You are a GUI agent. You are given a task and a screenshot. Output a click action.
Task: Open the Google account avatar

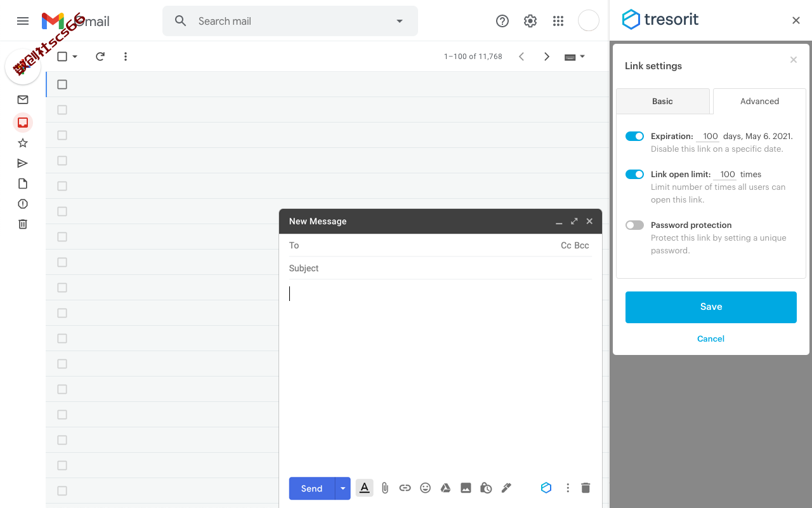589,21
